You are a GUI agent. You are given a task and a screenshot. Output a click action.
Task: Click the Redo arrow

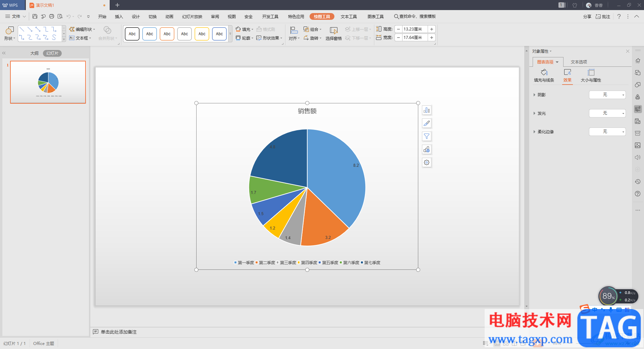tap(79, 16)
